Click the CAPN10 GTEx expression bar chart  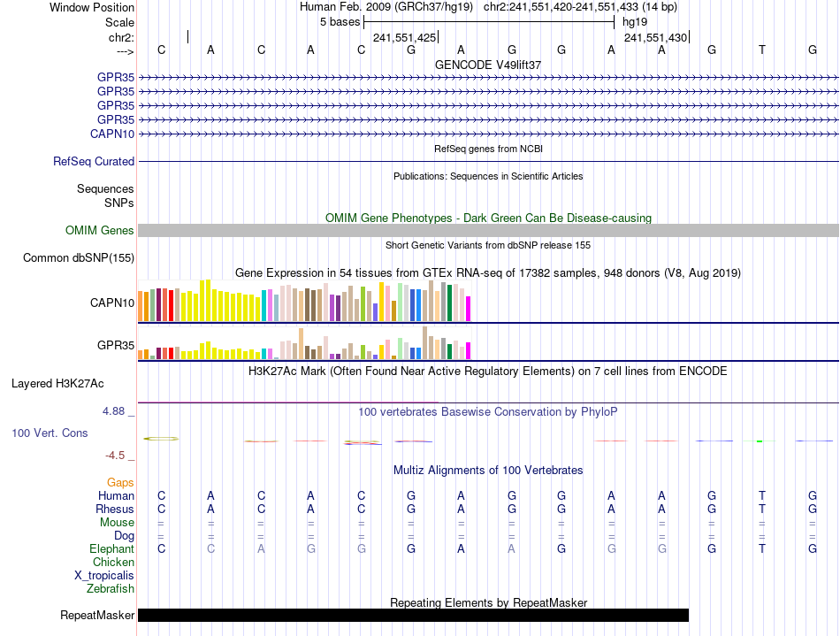click(x=304, y=301)
